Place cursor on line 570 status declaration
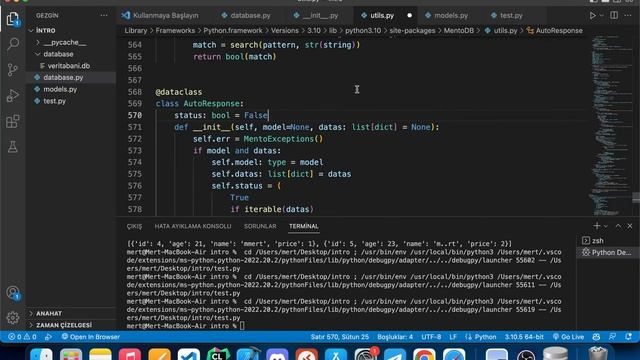 pos(221,116)
